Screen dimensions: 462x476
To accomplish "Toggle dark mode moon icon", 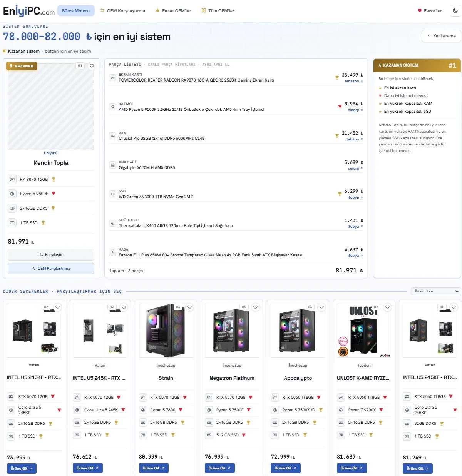I will 455,11.
